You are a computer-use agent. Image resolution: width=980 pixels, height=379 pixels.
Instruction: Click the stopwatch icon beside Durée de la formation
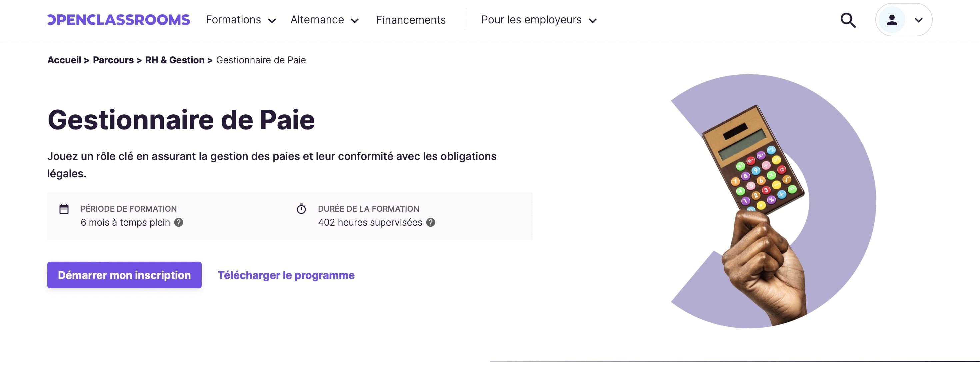click(x=301, y=209)
